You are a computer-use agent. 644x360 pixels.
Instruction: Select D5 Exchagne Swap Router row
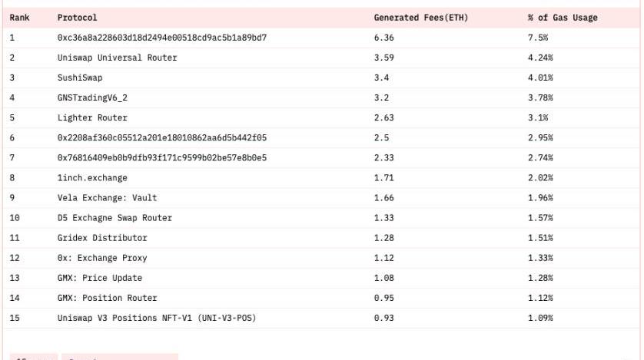pos(115,218)
